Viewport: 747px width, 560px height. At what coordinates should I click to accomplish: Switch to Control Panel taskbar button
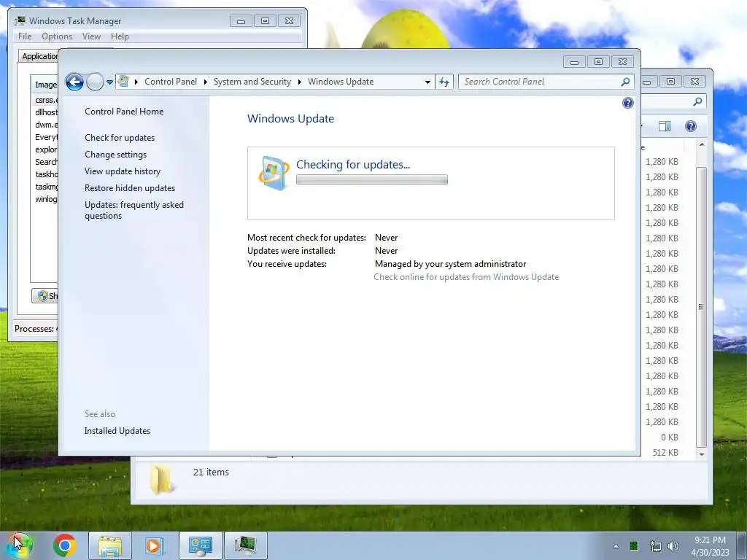(x=200, y=545)
